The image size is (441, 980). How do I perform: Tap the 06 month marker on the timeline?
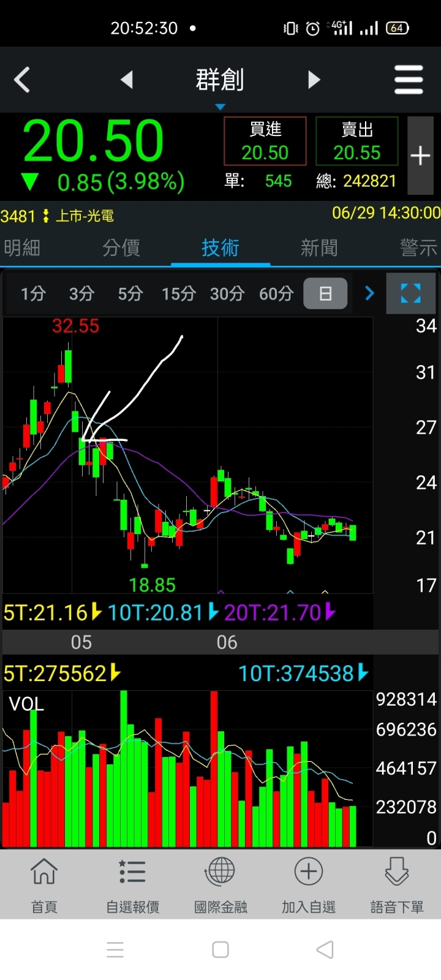227,643
